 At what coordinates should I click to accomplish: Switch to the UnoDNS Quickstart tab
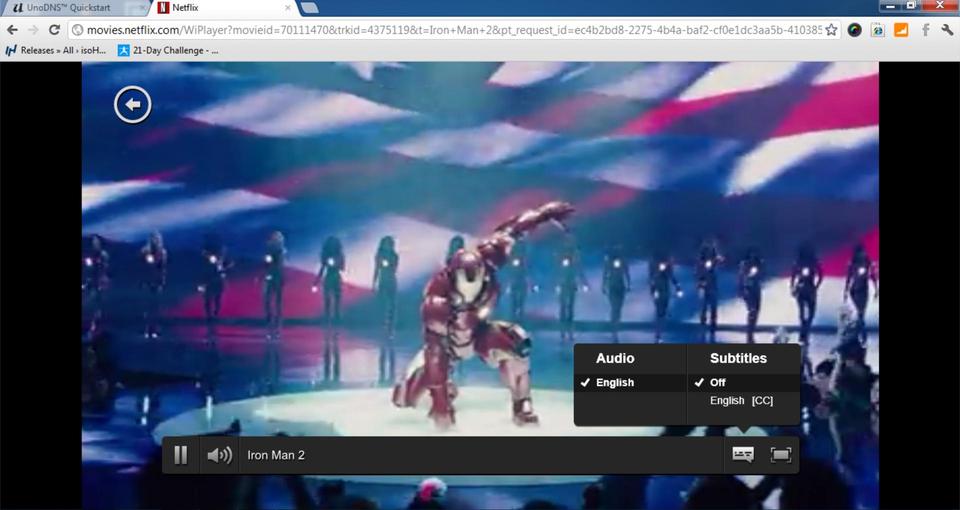click(75, 8)
